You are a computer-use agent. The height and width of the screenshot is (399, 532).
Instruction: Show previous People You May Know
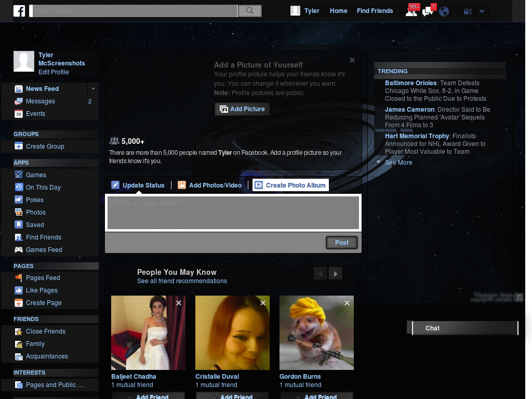(320, 274)
